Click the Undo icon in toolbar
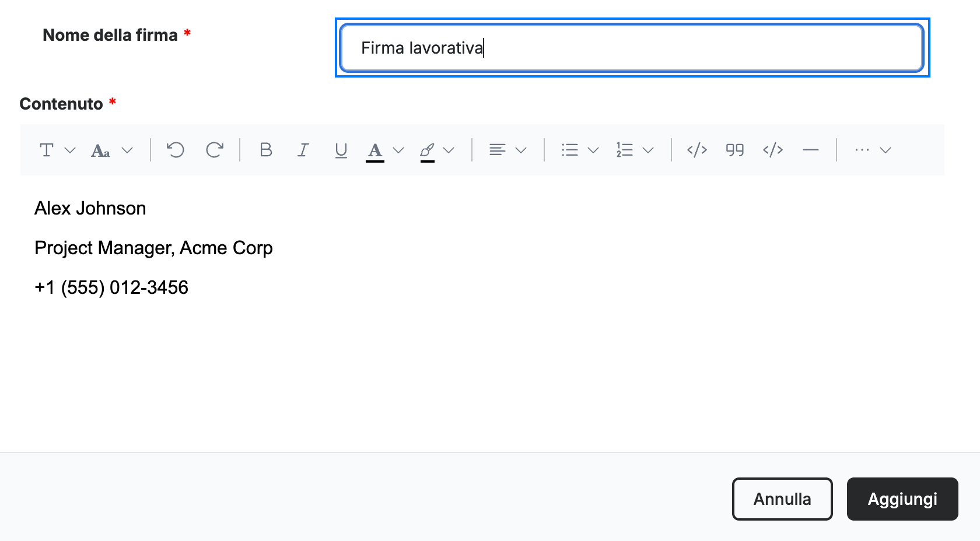 pos(176,150)
